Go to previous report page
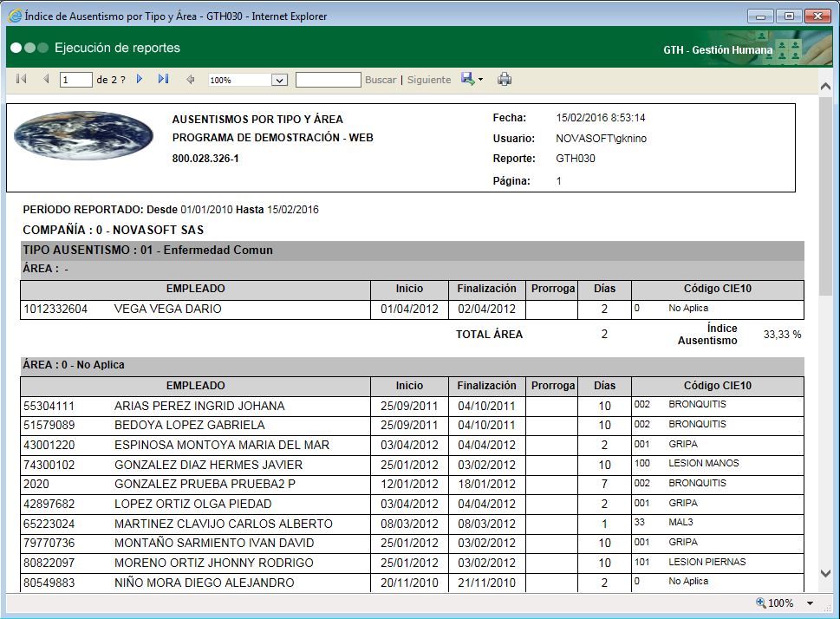Screen dimensions: 840x619 pos(46,79)
